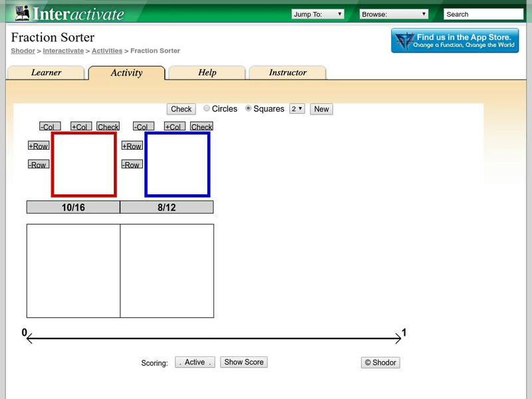Image resolution: width=532 pixels, height=399 pixels.
Task: Follow the Activities breadcrumb link
Action: 107,51
